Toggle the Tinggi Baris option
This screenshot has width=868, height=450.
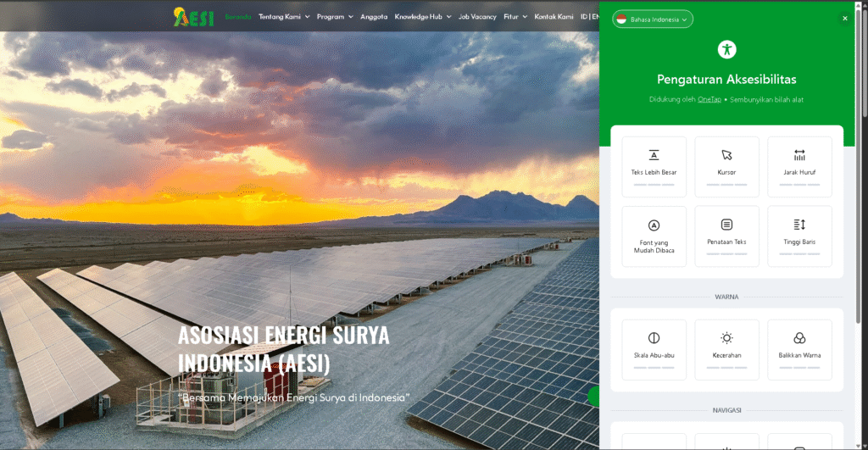[799, 236]
